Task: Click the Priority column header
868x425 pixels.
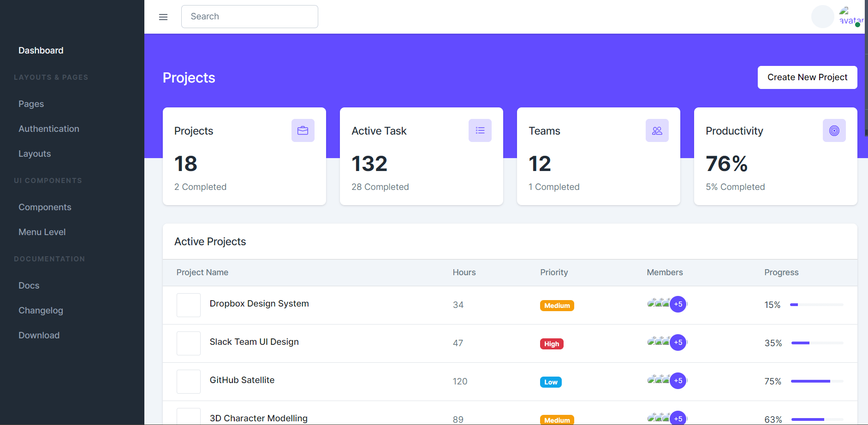Action: tap(554, 272)
